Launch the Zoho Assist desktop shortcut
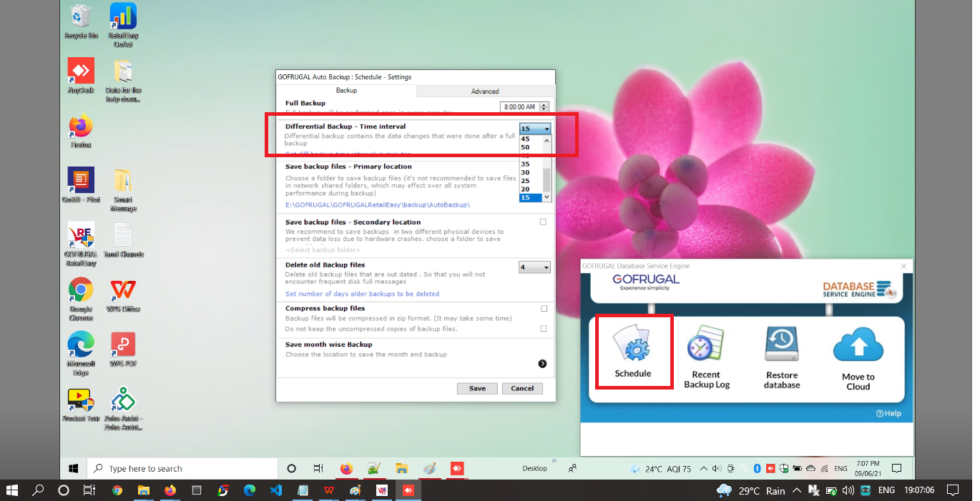 123,410
